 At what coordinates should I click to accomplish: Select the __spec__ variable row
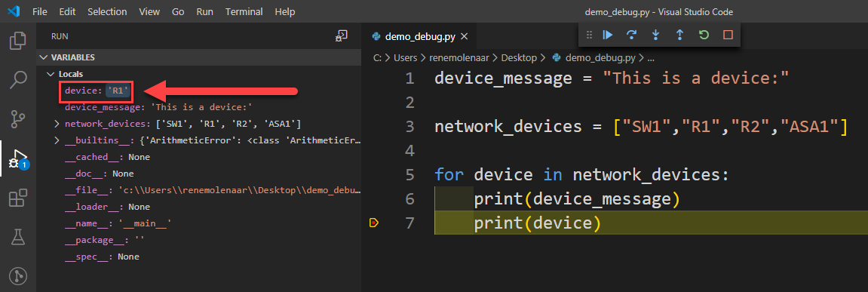click(198, 257)
